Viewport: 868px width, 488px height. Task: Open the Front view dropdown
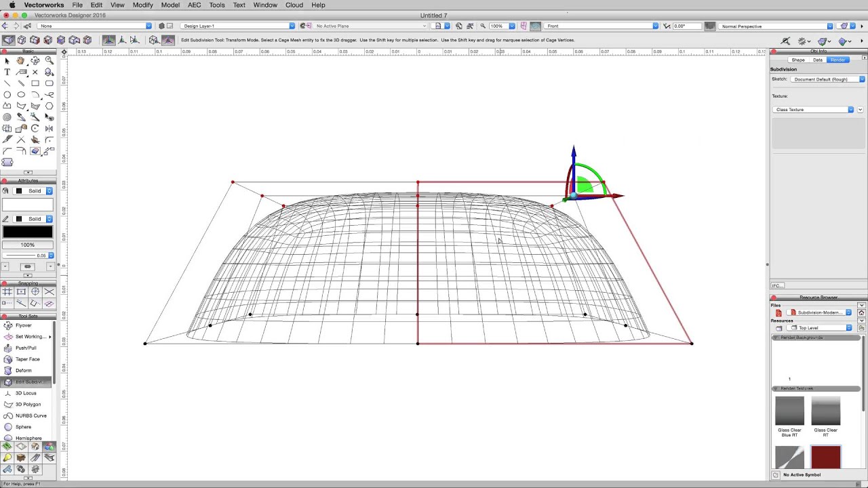(601, 26)
